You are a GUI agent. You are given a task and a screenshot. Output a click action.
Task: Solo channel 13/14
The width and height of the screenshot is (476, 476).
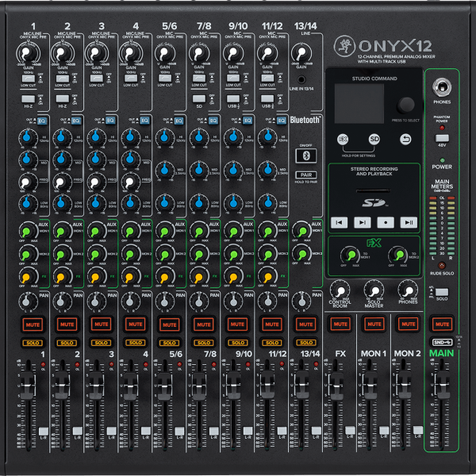click(306, 343)
